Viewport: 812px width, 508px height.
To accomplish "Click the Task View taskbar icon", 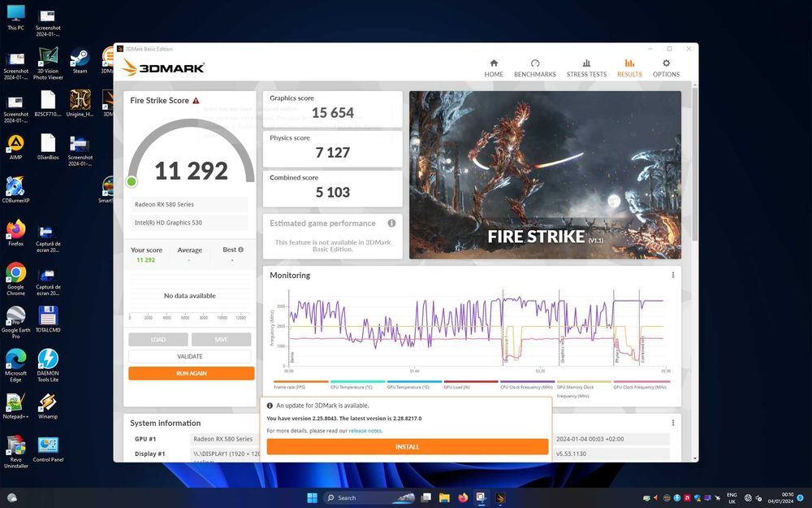I will pyautogui.click(x=425, y=497).
